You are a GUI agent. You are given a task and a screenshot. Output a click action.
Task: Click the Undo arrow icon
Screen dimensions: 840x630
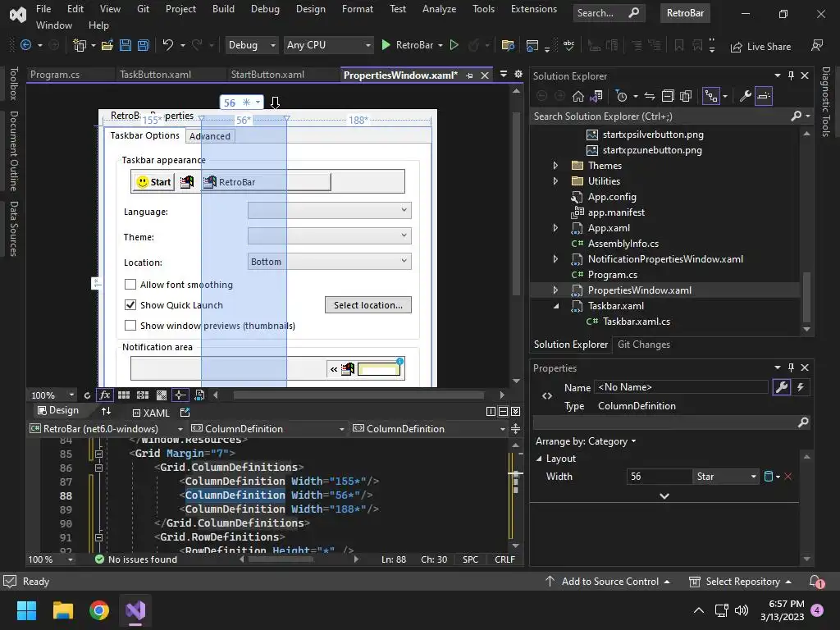coord(167,45)
